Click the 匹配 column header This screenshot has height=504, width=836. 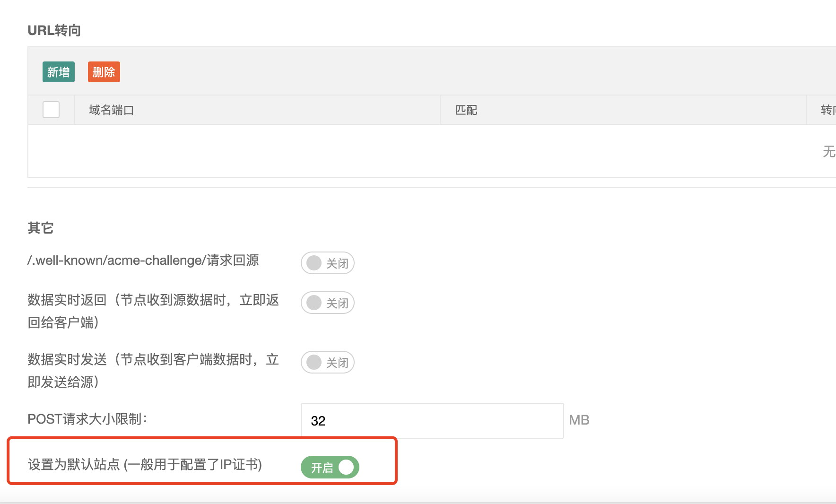click(466, 110)
